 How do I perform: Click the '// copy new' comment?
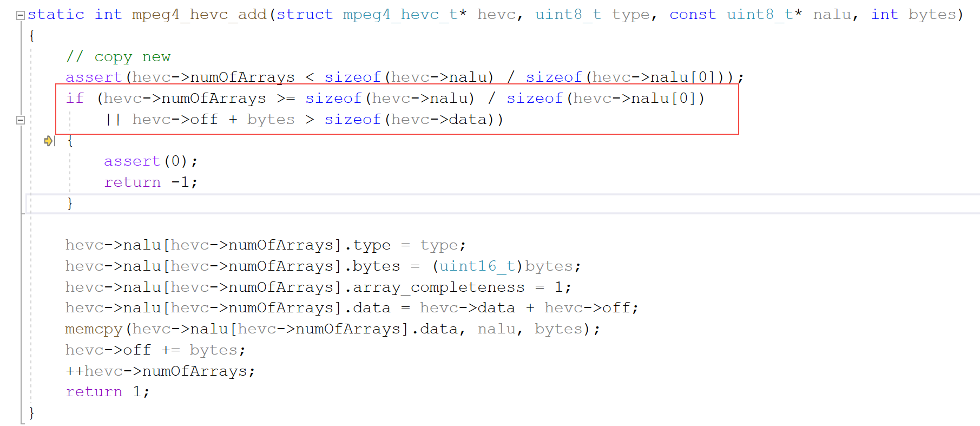click(118, 57)
